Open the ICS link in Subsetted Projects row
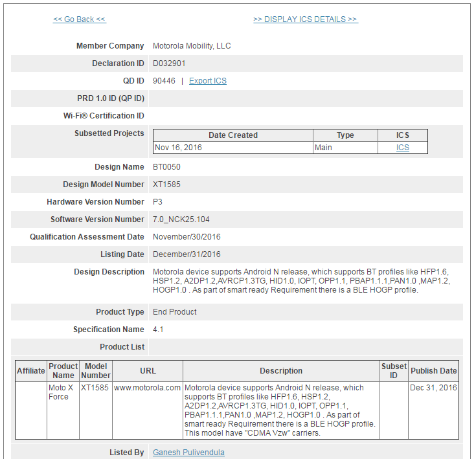This screenshot has height=459, width=476. click(x=403, y=148)
